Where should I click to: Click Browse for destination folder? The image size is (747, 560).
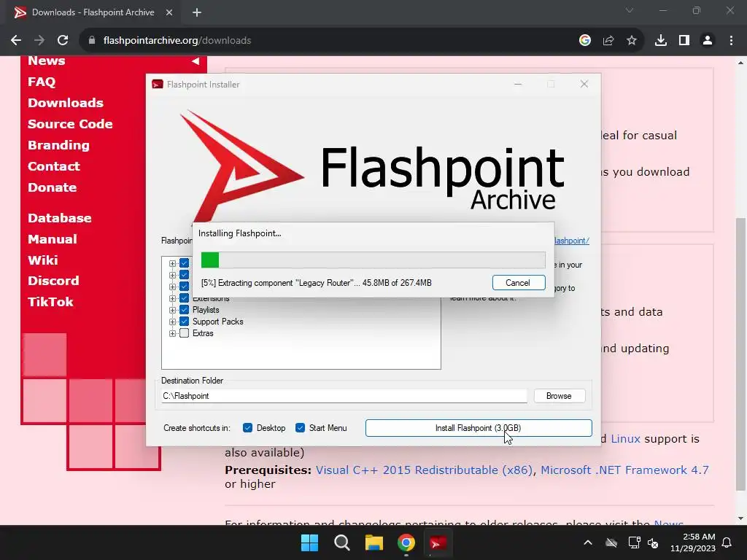click(560, 396)
